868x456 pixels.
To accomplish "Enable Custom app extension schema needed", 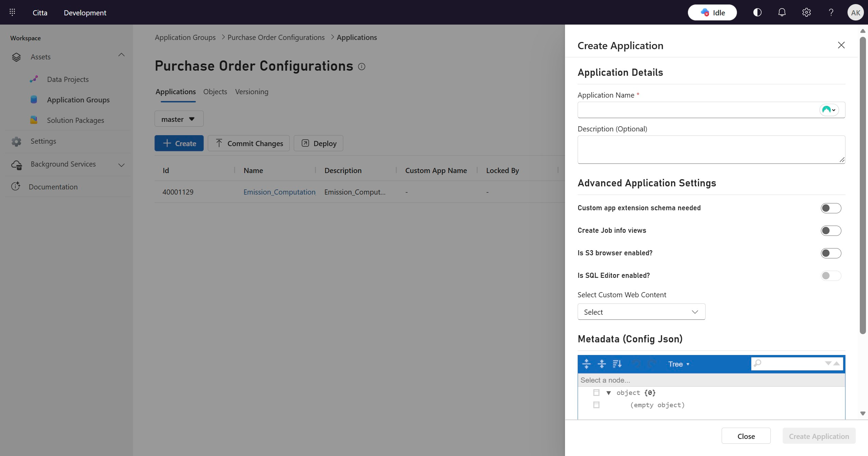I will coord(830,208).
